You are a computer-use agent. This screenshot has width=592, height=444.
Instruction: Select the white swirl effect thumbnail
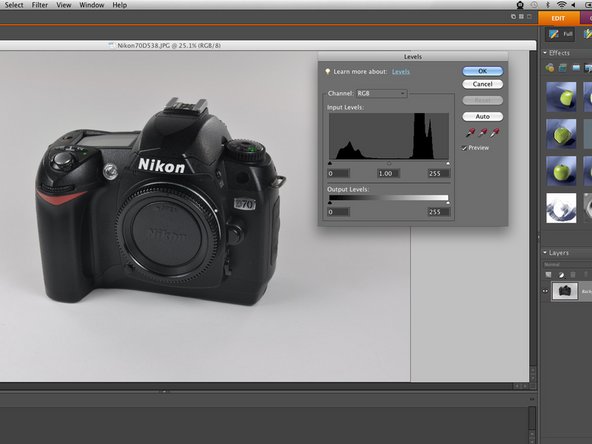[561, 208]
